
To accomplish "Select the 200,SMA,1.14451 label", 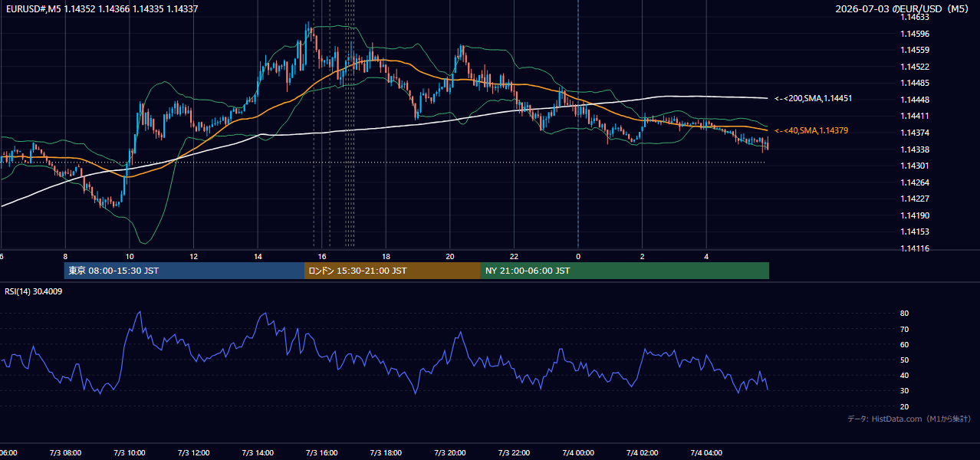I will 814,98.
